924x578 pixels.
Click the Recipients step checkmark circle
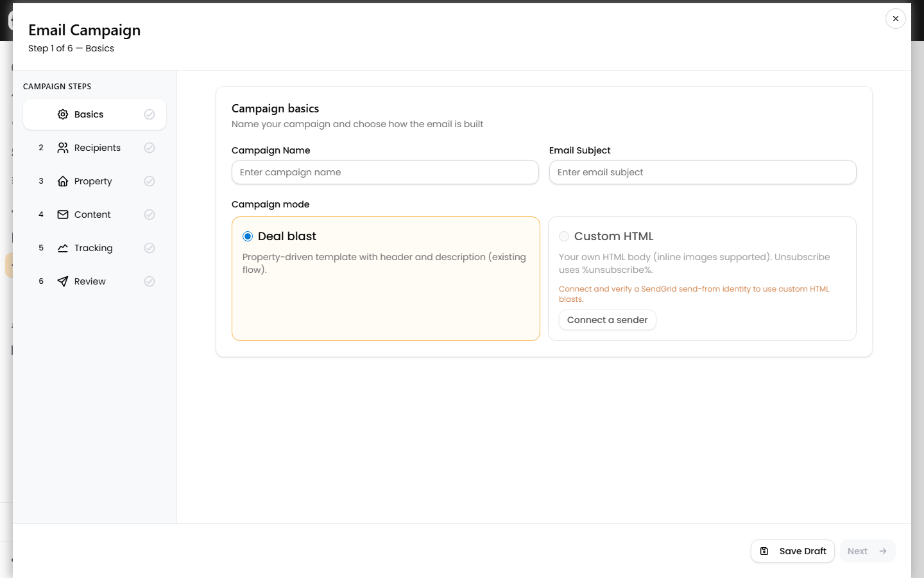tap(150, 148)
